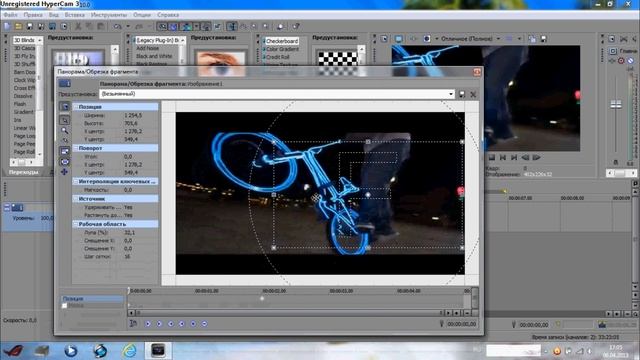The image size is (640, 360).
Task: Select the Позиция keyframe track row
Action: (x=92, y=299)
